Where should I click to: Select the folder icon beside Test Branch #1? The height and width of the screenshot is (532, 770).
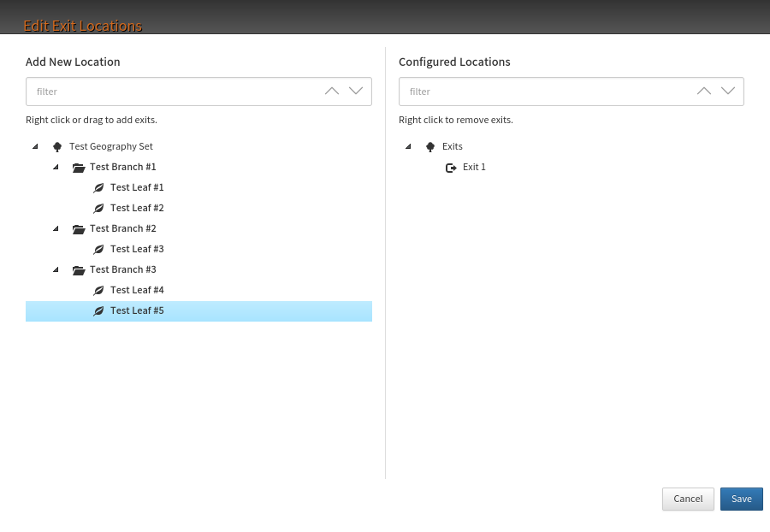pyautogui.click(x=79, y=167)
